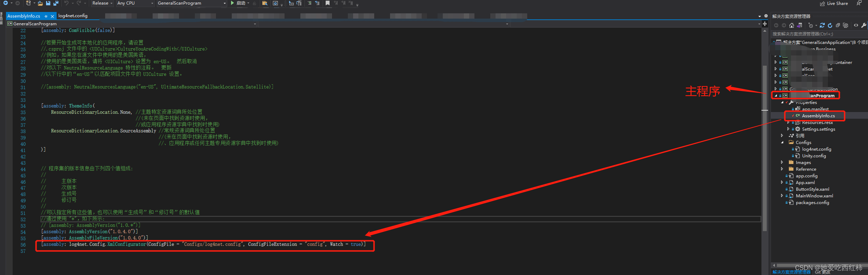Viewport: 868px width, 275px height.
Task: Click the Save All icon
Action: tap(56, 3)
